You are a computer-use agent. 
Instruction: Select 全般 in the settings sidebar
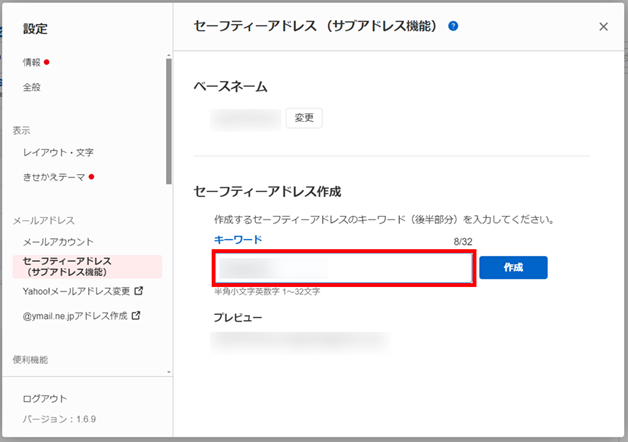pos(32,87)
